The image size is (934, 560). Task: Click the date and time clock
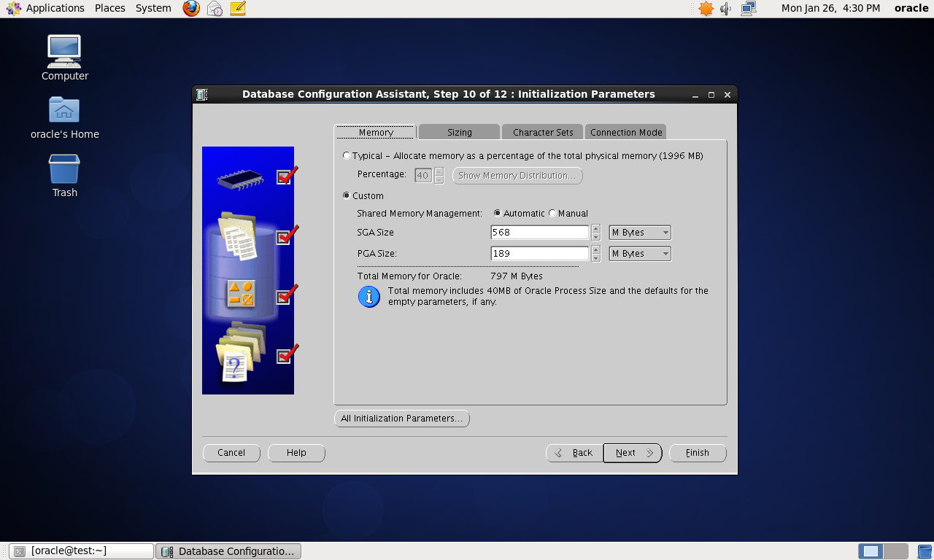point(830,8)
